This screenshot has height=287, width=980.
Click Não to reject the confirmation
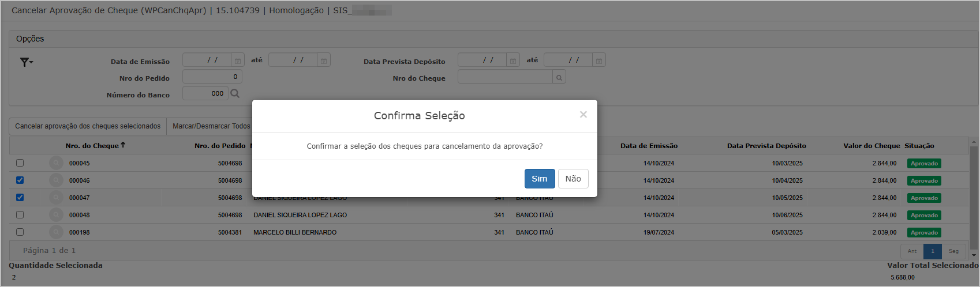click(573, 179)
